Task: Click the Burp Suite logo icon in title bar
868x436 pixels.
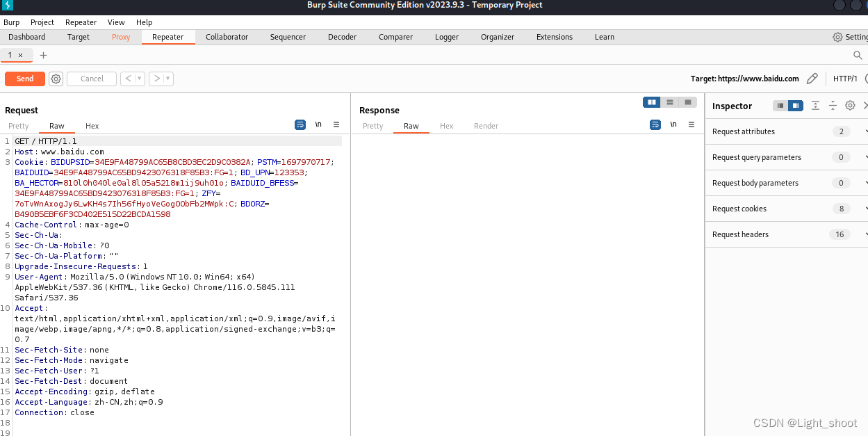Action: [x=8, y=6]
